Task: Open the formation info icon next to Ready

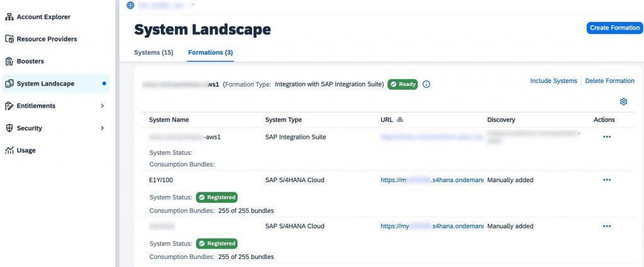Action: point(426,84)
